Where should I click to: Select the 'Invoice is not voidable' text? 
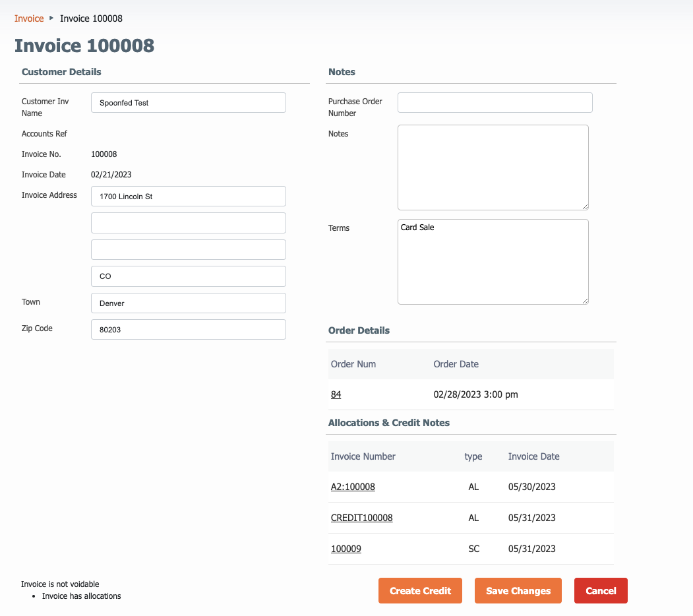[x=60, y=584]
